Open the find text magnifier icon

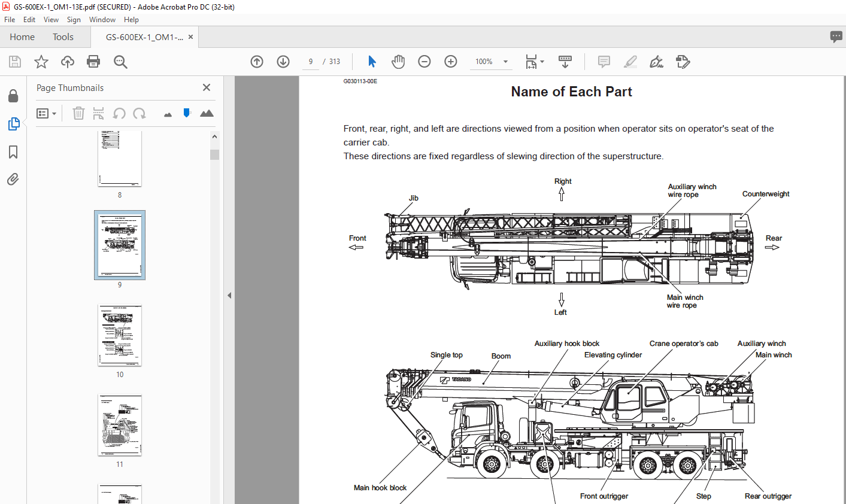(120, 62)
